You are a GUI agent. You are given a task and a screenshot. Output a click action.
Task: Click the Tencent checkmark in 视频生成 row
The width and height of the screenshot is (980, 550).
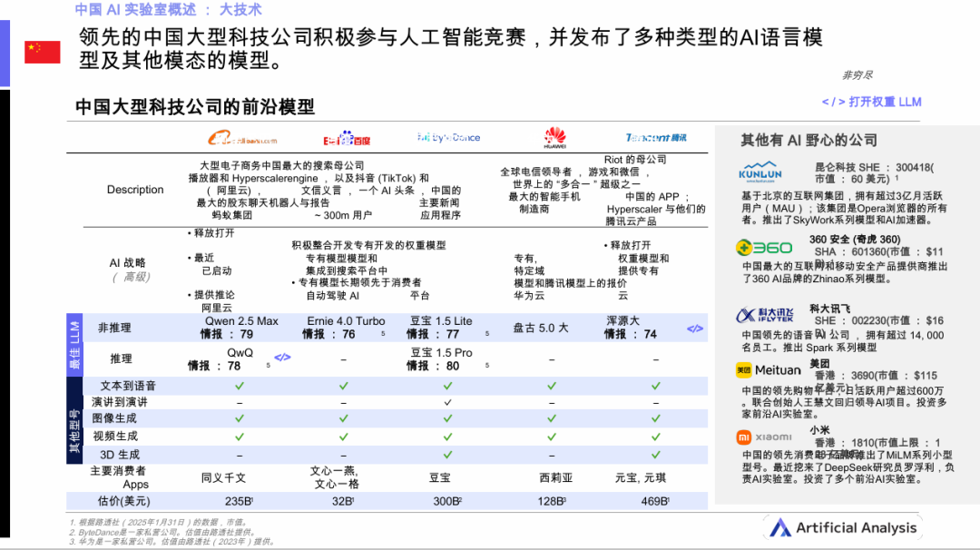pos(656,437)
